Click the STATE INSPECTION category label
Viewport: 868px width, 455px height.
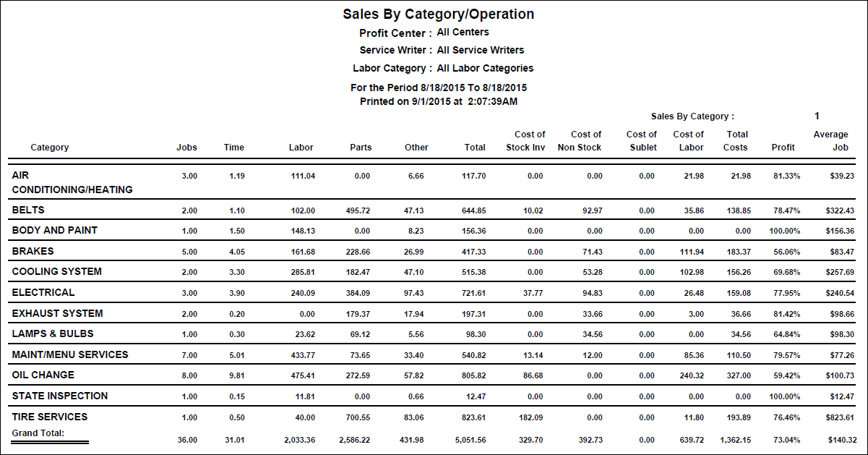pyautogui.click(x=60, y=396)
